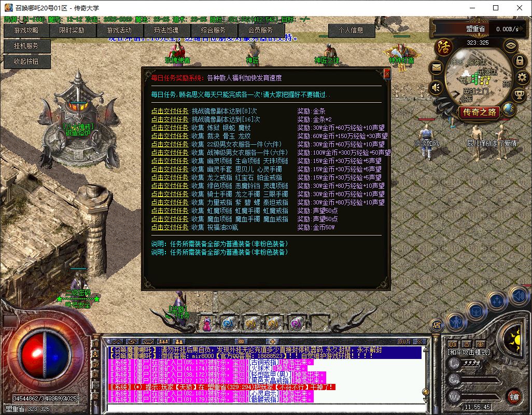
Task: Click the two-person chat toolbar icon
Action: click(179, 342)
